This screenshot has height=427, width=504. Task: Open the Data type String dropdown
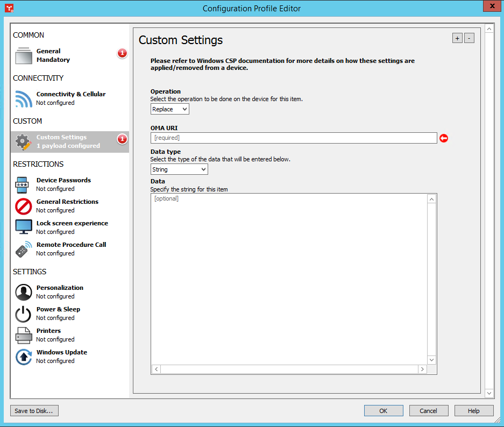click(179, 169)
